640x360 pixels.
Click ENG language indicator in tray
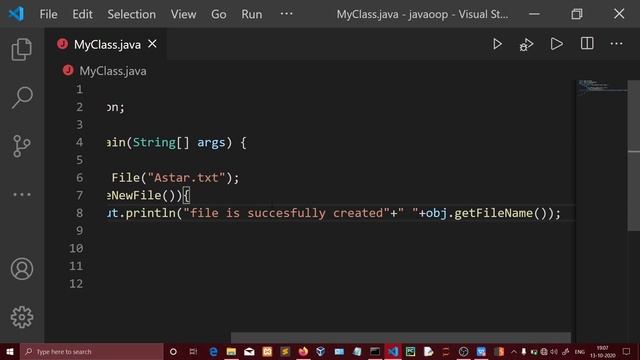click(580, 351)
